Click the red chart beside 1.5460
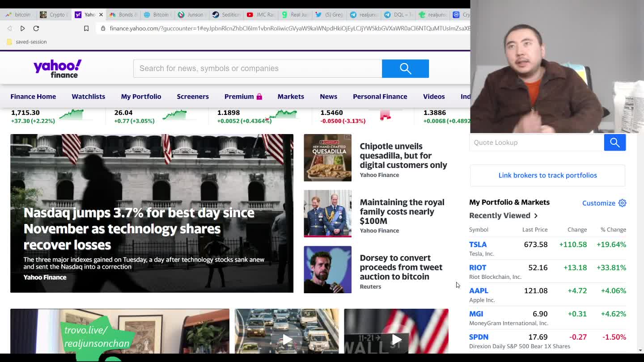The width and height of the screenshot is (644, 362). click(x=386, y=115)
